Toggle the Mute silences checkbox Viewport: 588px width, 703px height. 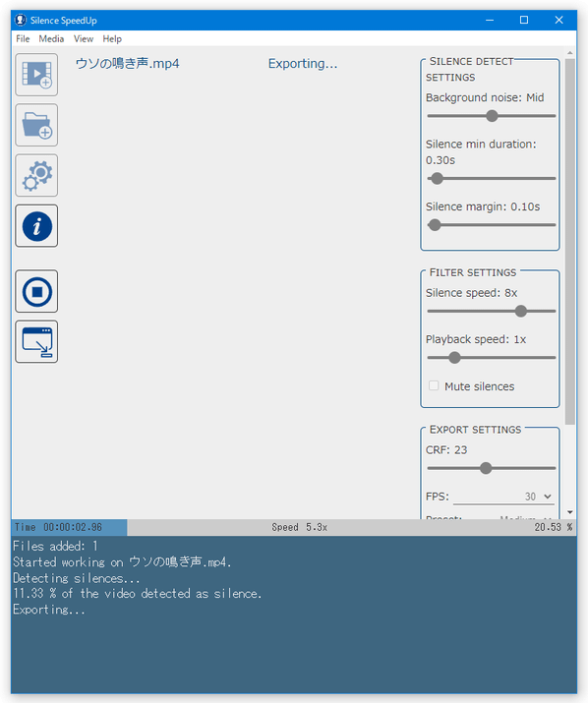tap(434, 386)
